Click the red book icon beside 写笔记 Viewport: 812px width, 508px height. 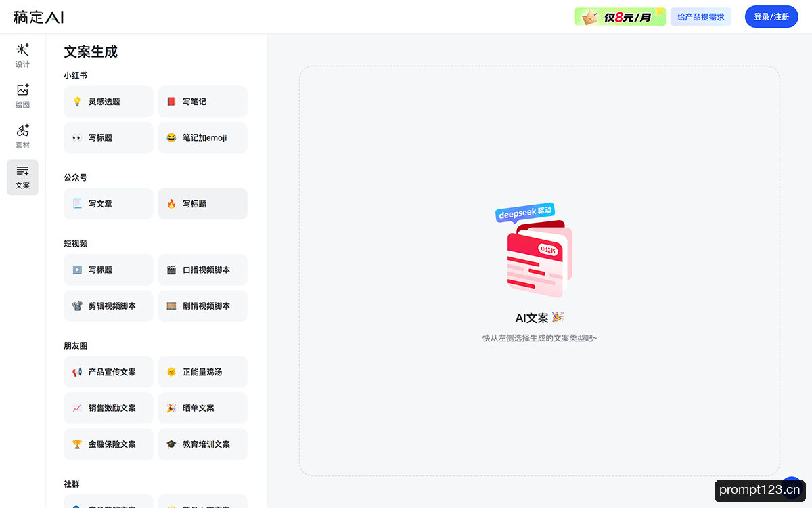click(171, 102)
